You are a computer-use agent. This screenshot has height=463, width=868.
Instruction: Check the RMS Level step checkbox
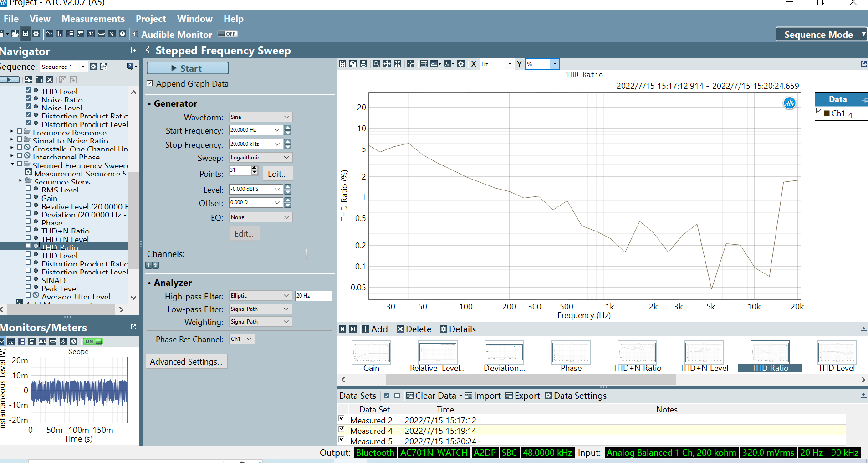28,188
